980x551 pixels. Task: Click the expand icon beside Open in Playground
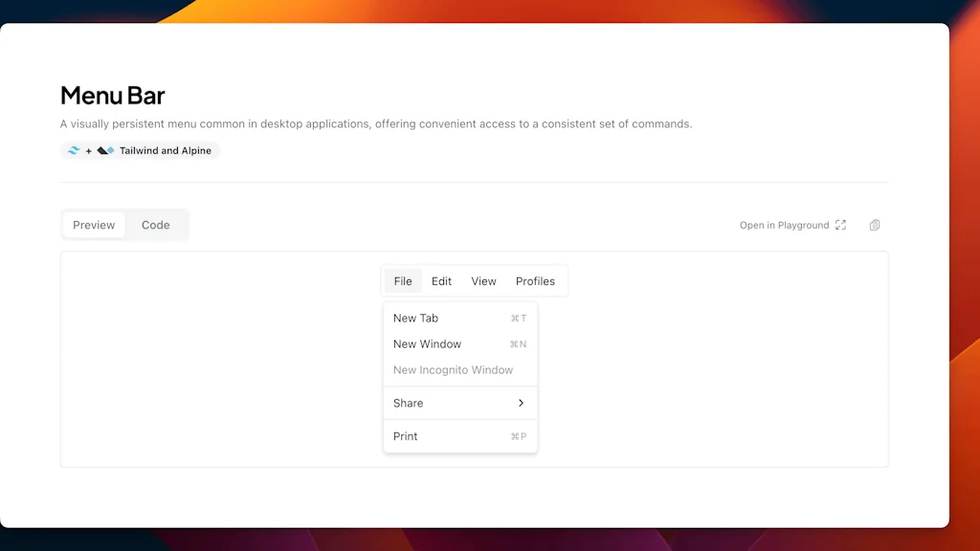(x=840, y=226)
